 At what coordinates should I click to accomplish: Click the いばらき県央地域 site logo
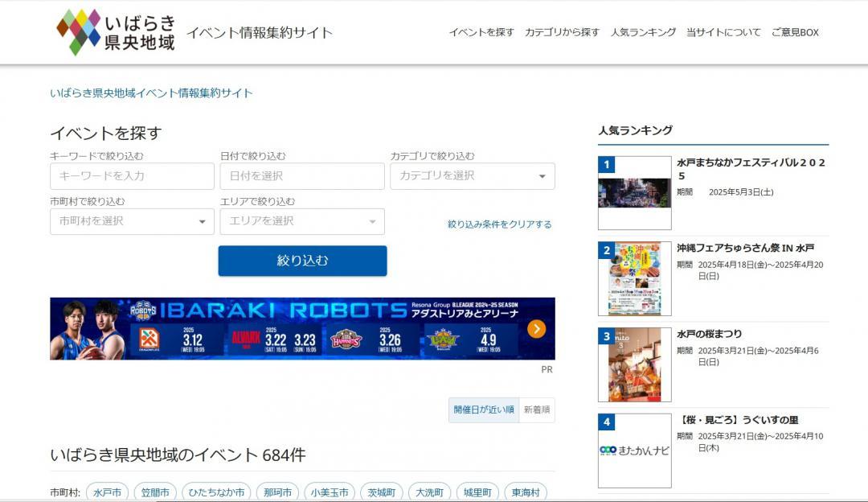coord(116,32)
